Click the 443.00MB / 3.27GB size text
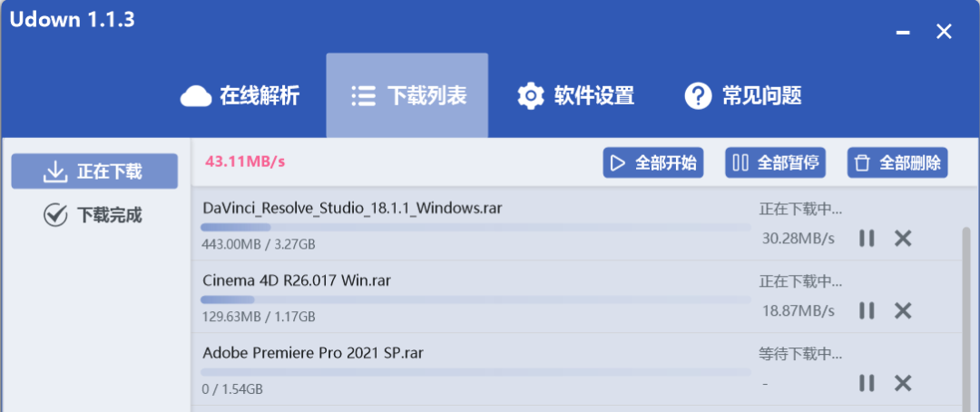The image size is (980, 412). pos(258,244)
